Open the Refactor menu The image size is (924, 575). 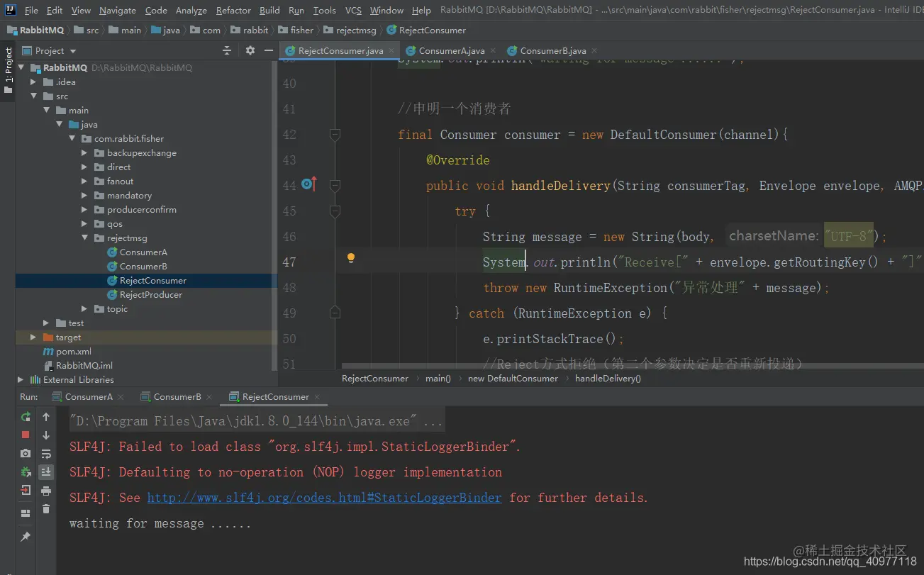tap(233, 11)
